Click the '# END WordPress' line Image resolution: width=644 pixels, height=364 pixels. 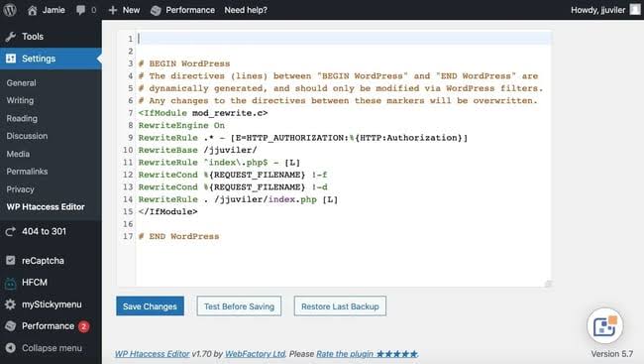click(178, 236)
